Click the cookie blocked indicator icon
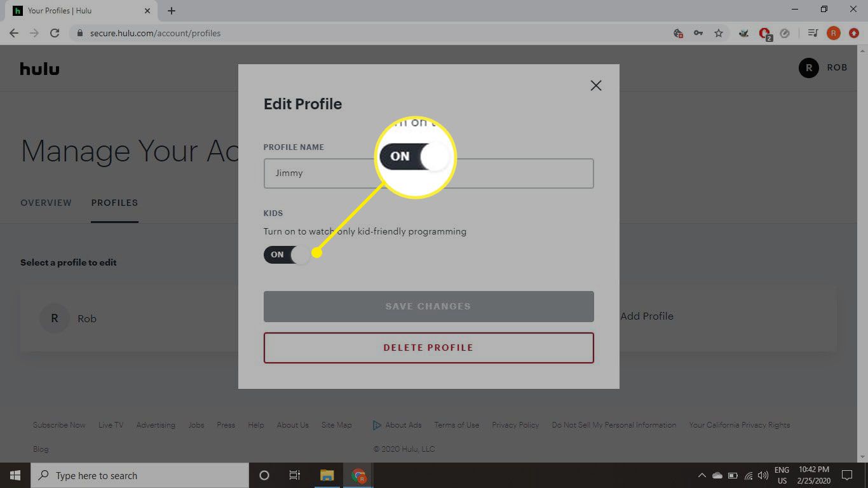This screenshot has width=868, height=488. coord(678,33)
